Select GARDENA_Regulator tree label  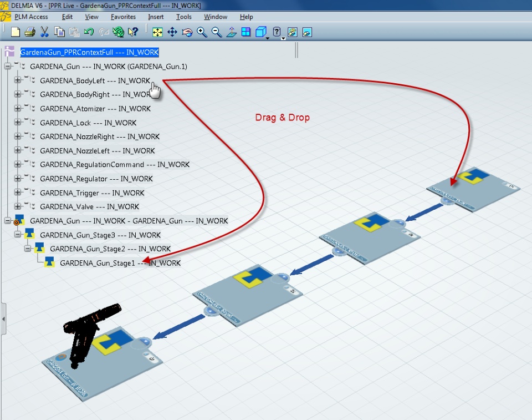(96, 179)
